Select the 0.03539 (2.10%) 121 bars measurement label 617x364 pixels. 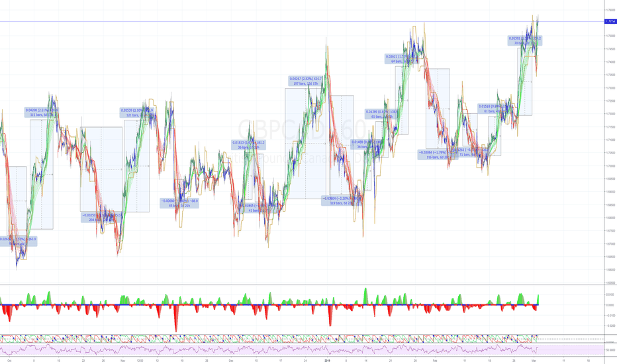[x=136, y=113]
